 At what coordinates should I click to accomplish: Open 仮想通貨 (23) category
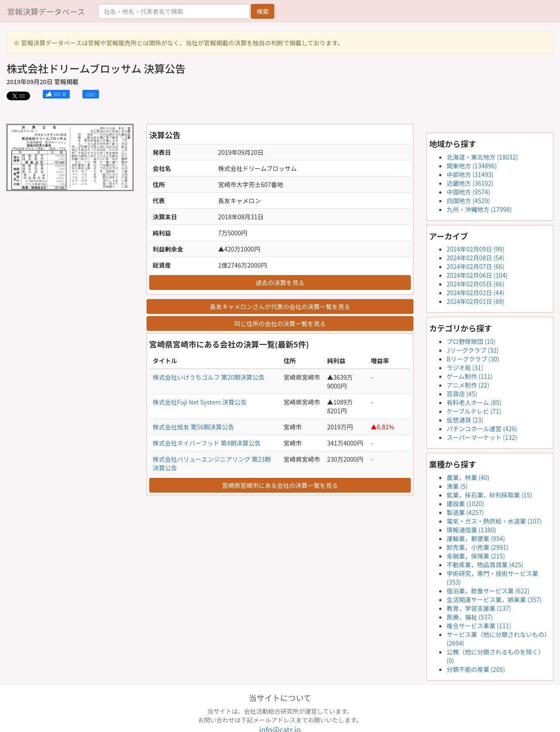465,420
